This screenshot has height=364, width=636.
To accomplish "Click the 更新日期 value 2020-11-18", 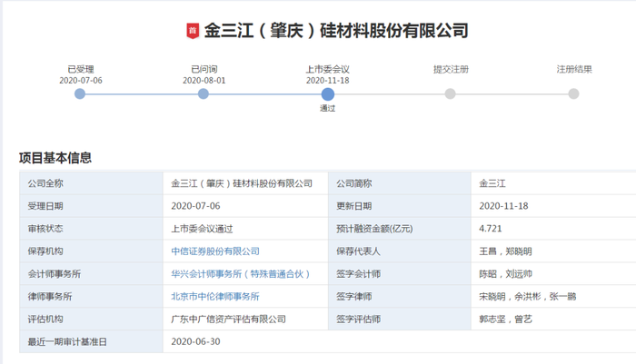I will coord(503,206).
